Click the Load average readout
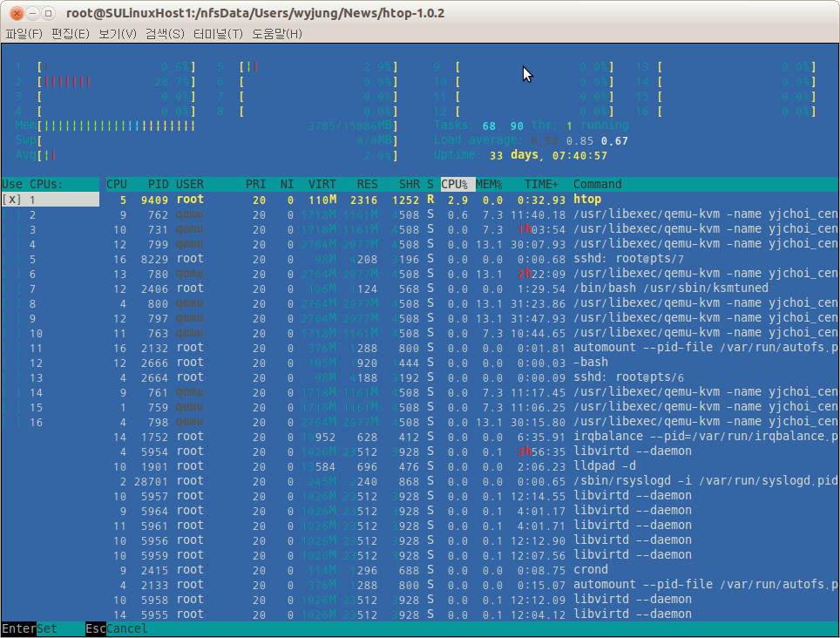Screen dimensions: 840x638 (531, 140)
